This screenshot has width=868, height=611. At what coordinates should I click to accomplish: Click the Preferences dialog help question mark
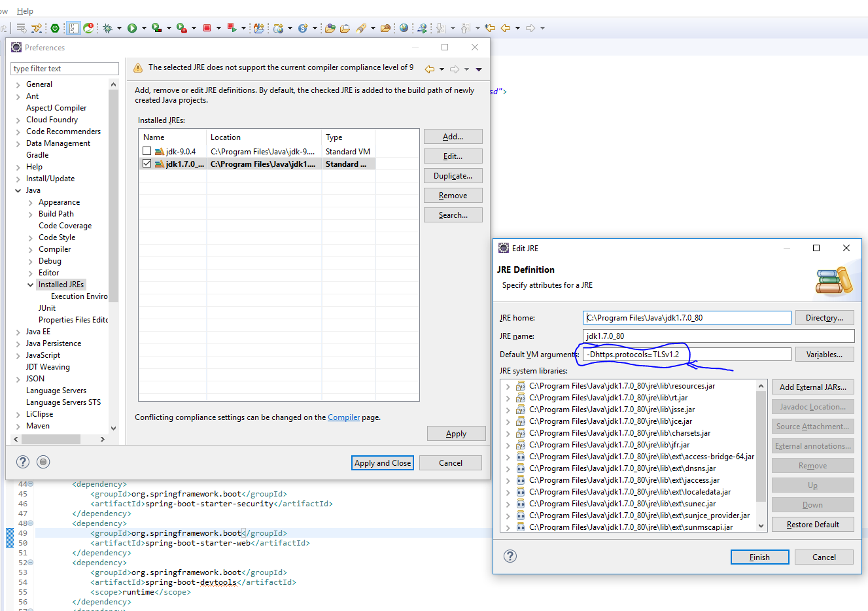click(x=23, y=462)
